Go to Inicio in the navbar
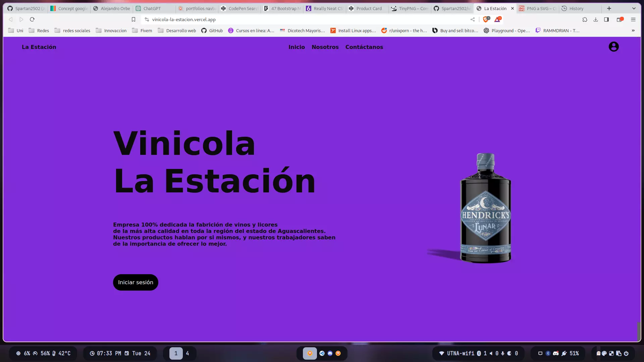This screenshot has width=644, height=362. [x=297, y=47]
